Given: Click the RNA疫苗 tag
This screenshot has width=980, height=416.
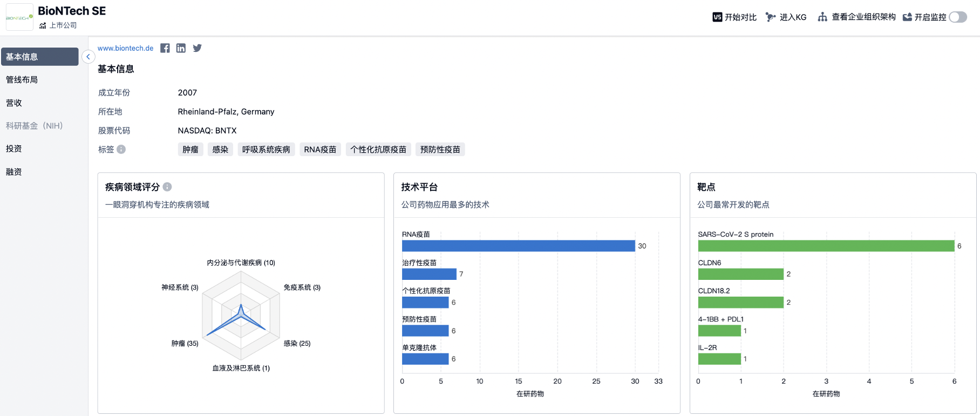Looking at the screenshot, I should [x=320, y=150].
